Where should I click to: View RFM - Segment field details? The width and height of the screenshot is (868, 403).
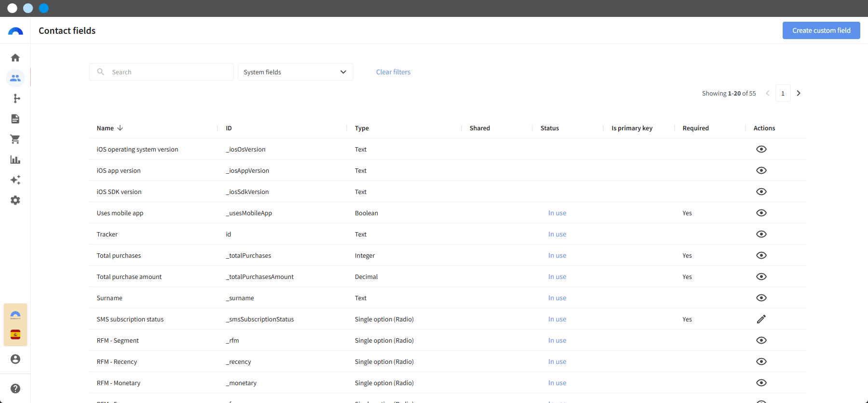[x=761, y=340]
